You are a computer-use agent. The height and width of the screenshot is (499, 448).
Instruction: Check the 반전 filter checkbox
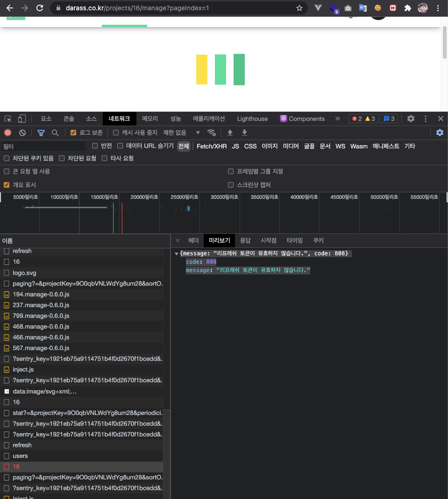click(x=95, y=146)
